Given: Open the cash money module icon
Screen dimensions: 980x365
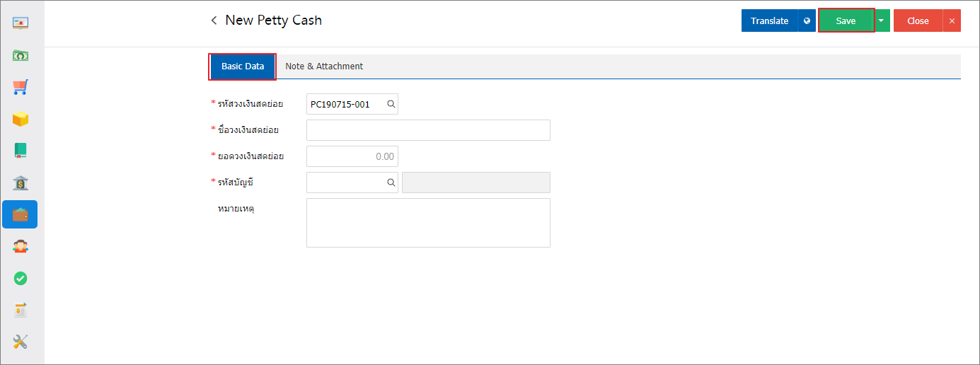Looking at the screenshot, I should (x=20, y=55).
